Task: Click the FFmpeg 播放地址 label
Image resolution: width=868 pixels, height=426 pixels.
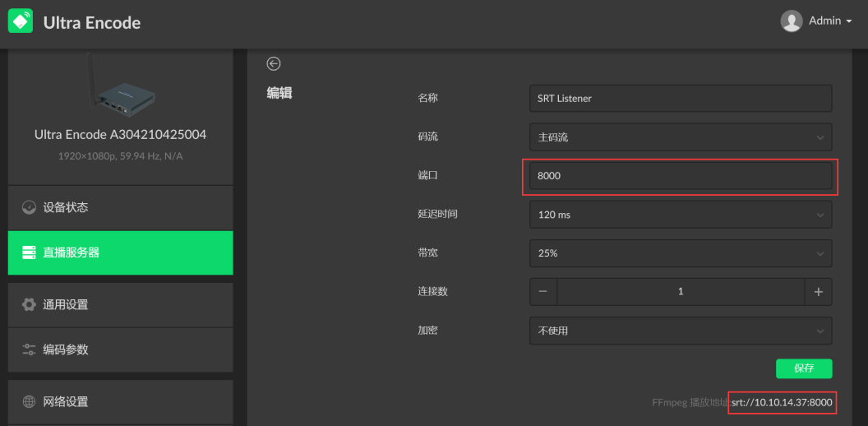Action: (690, 403)
